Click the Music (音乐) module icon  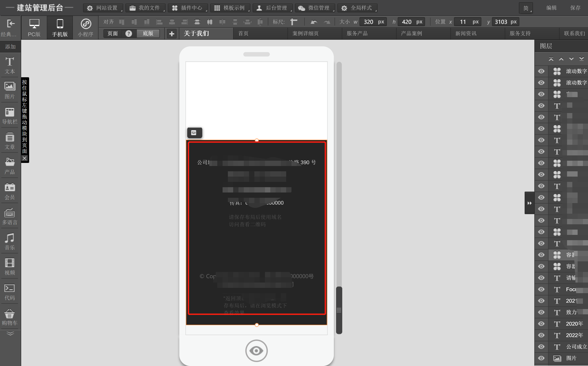click(x=10, y=241)
